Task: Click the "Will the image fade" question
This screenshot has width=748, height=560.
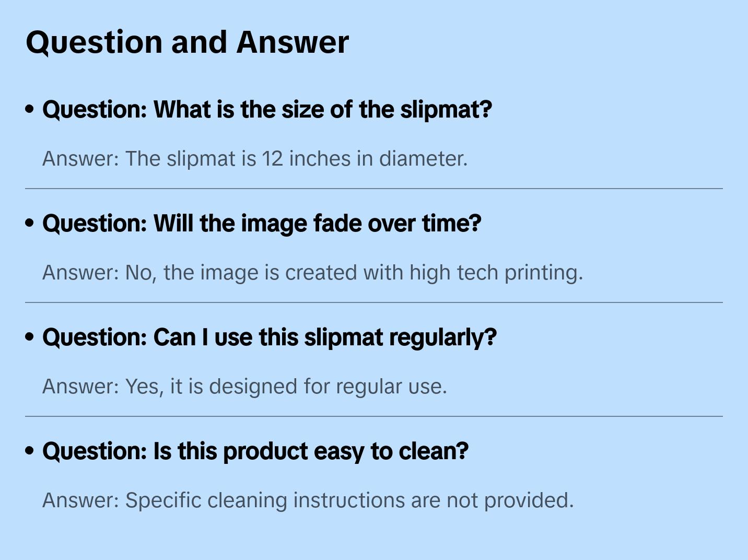Action: [261, 224]
